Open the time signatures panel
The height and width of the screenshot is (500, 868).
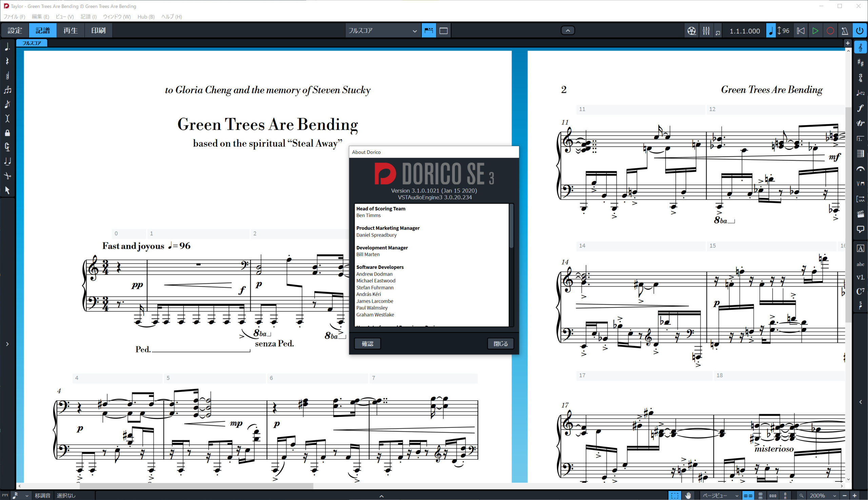coord(861,78)
